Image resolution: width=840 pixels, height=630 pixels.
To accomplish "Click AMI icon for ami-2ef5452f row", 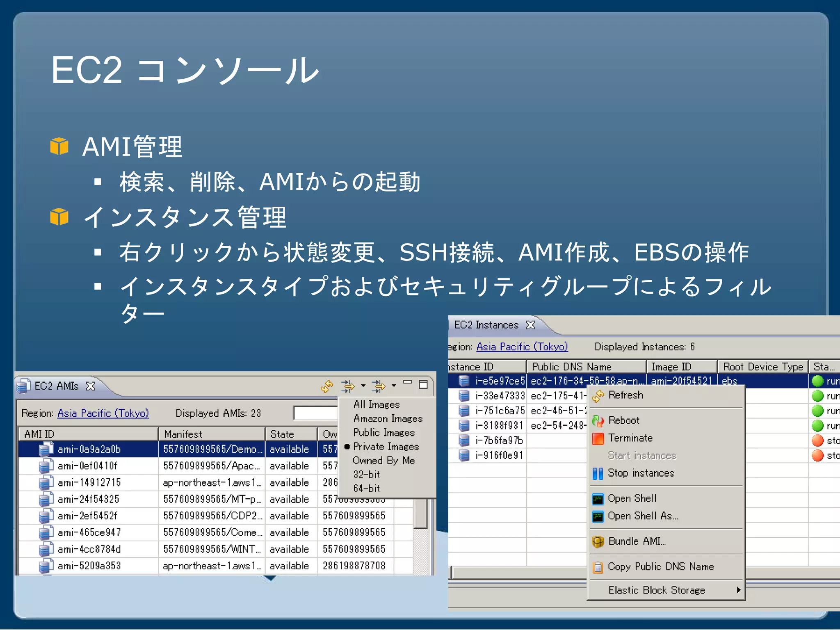I will click(x=46, y=516).
